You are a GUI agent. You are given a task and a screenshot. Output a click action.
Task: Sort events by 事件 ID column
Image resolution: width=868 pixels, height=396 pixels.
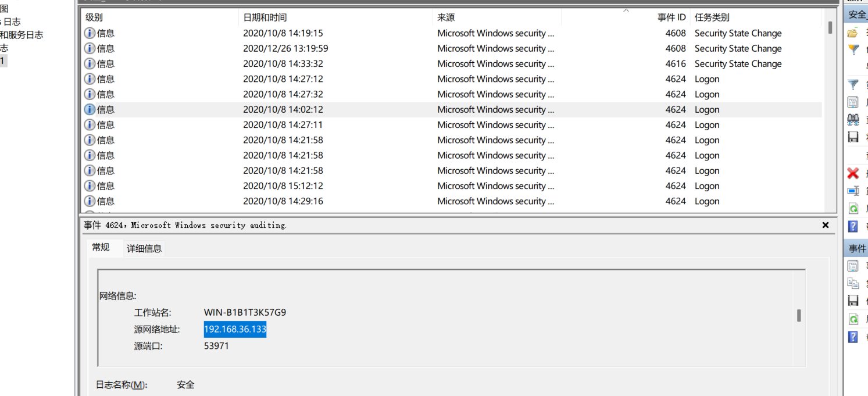click(671, 17)
